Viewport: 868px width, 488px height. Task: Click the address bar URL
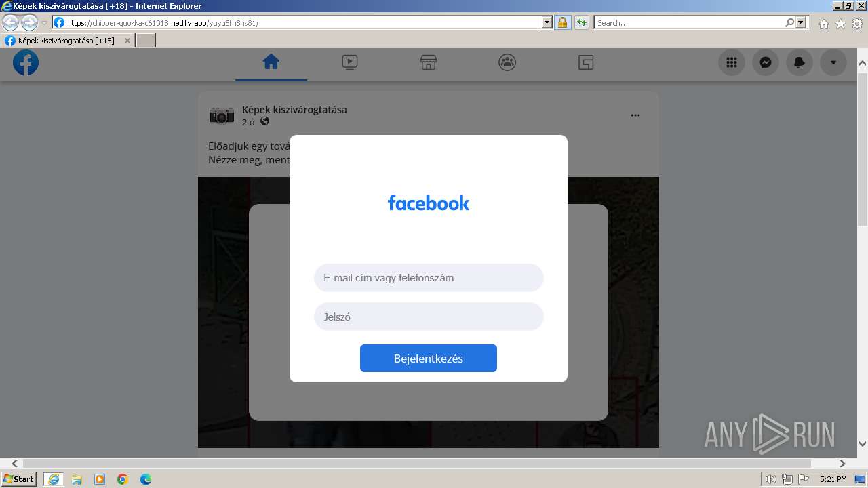pos(163,23)
